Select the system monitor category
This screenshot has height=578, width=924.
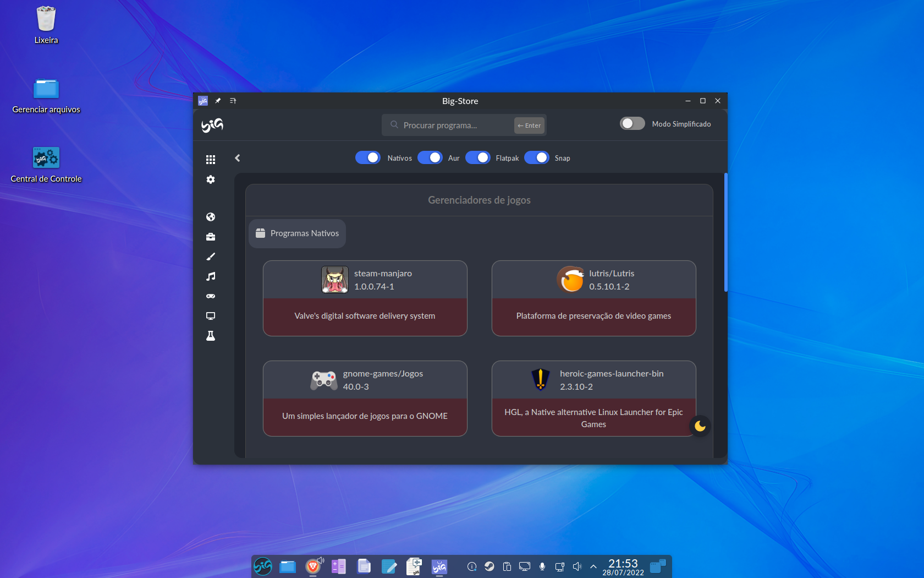[x=211, y=316]
